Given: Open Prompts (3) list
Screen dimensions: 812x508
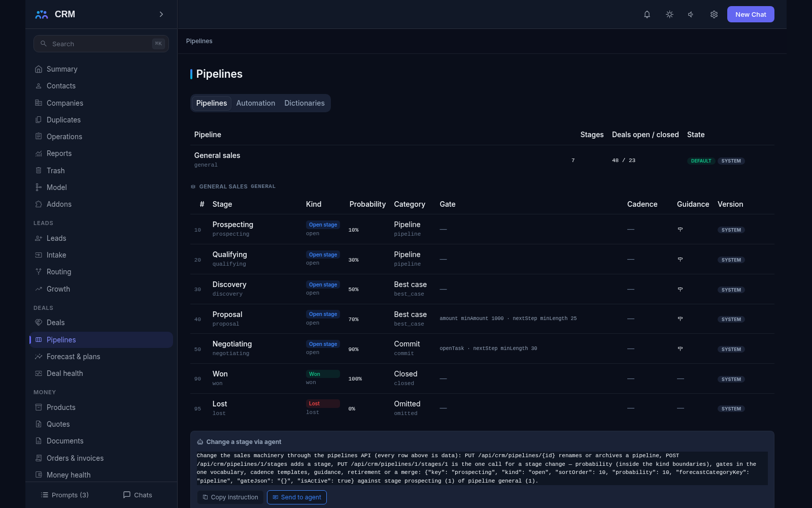Looking at the screenshot, I should pos(64,495).
